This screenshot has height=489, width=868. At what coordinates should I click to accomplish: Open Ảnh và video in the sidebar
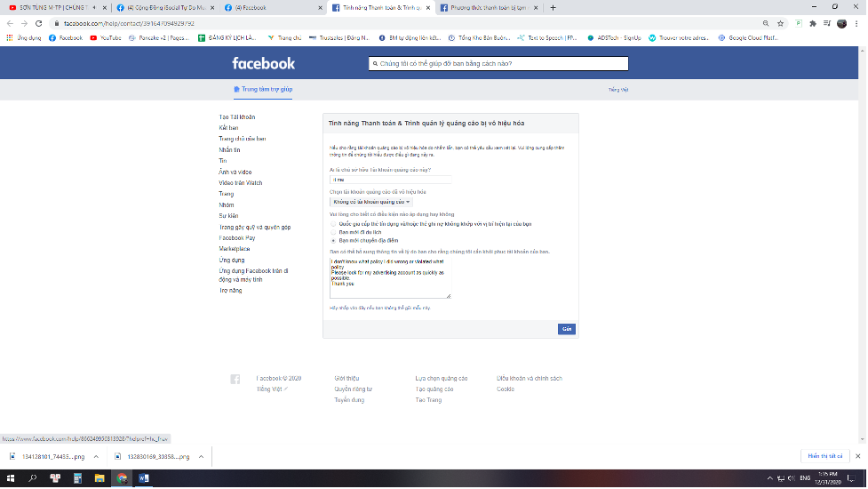(x=235, y=172)
